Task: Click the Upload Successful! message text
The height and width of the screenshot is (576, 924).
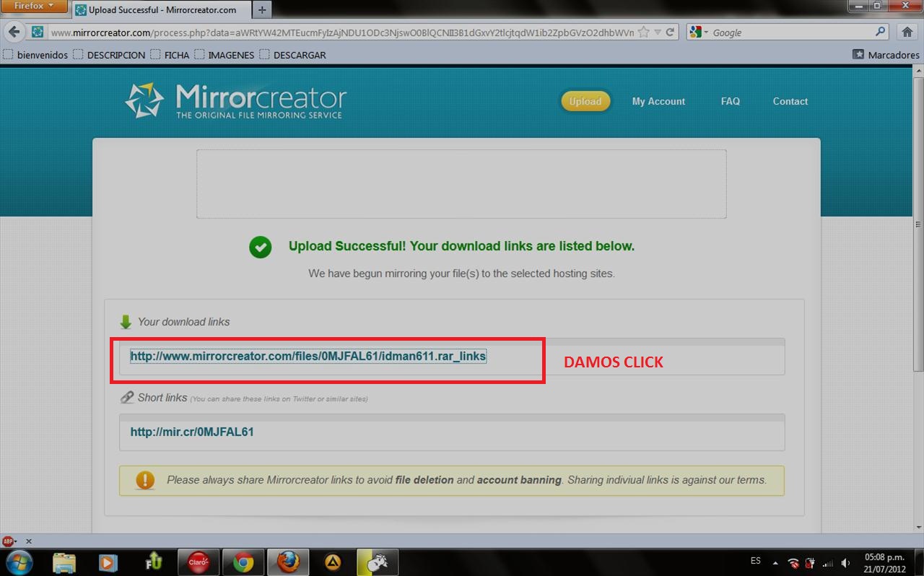Action: [461, 246]
